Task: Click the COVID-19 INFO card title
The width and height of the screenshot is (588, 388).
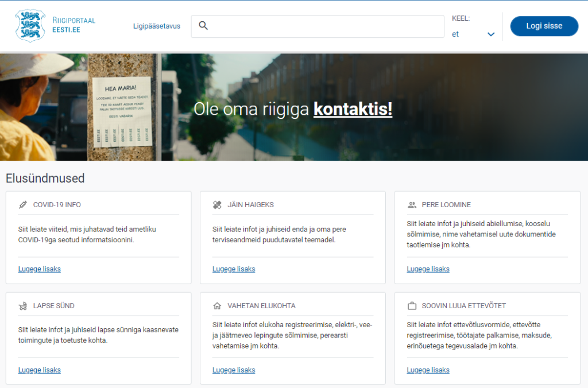Action: coord(57,205)
